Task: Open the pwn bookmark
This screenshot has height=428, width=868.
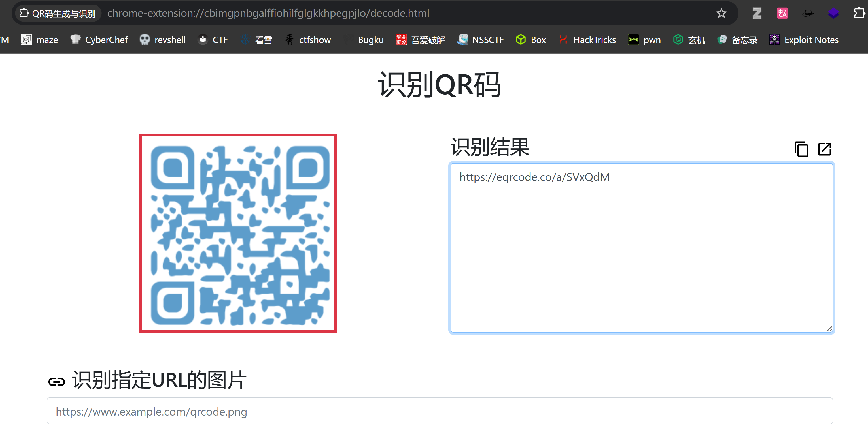Action: 644,40
